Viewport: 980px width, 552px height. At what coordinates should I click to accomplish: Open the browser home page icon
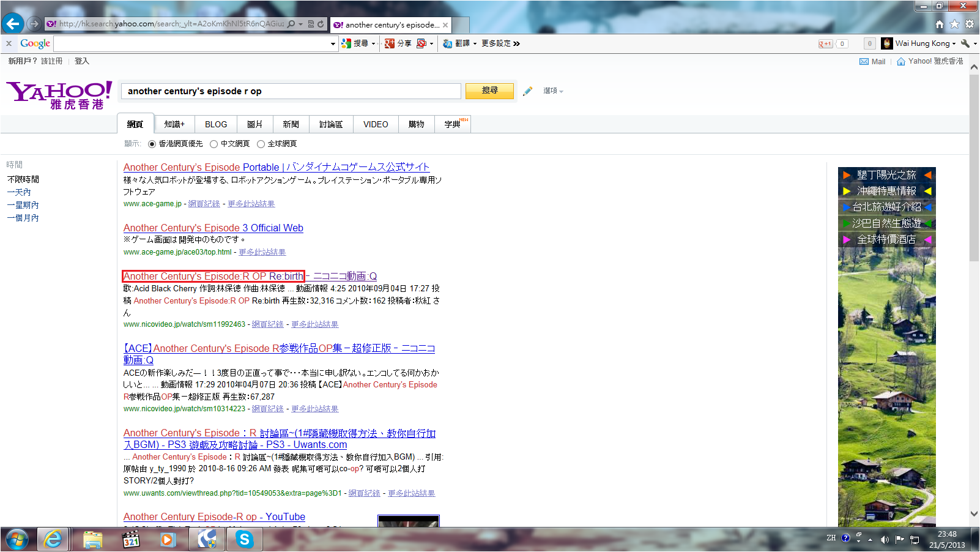(940, 24)
